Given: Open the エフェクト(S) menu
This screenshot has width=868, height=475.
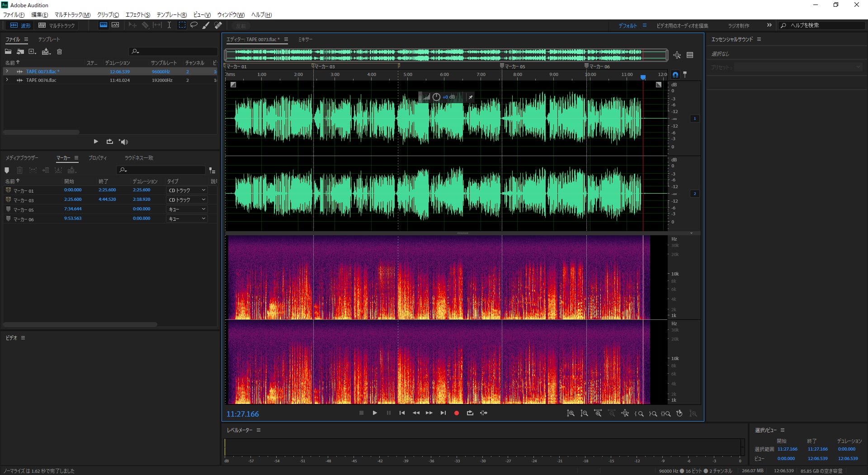Looking at the screenshot, I should (x=138, y=14).
